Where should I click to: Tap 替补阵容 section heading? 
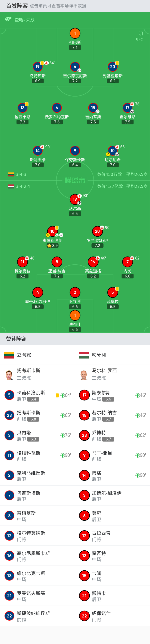[16, 338]
